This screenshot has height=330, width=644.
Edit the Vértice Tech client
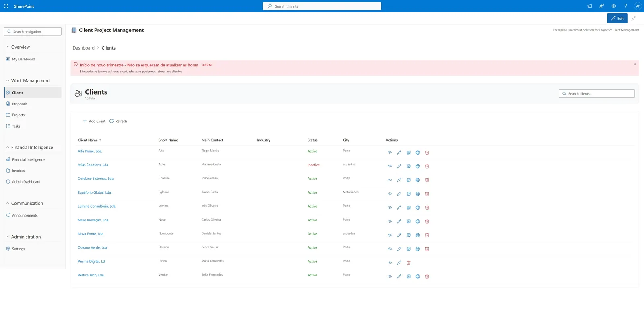click(399, 276)
